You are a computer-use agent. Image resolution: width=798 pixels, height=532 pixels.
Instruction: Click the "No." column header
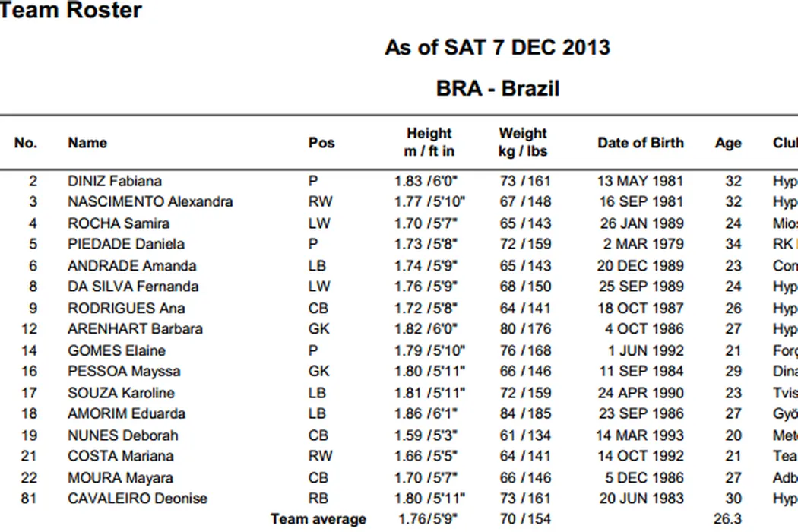(x=26, y=143)
